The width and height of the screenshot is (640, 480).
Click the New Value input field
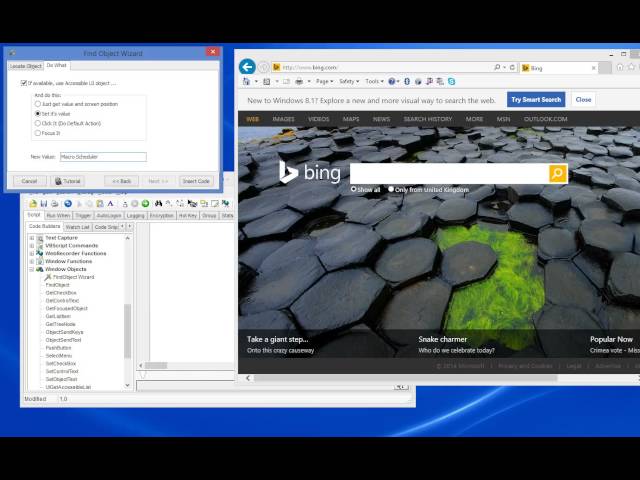[x=103, y=157]
